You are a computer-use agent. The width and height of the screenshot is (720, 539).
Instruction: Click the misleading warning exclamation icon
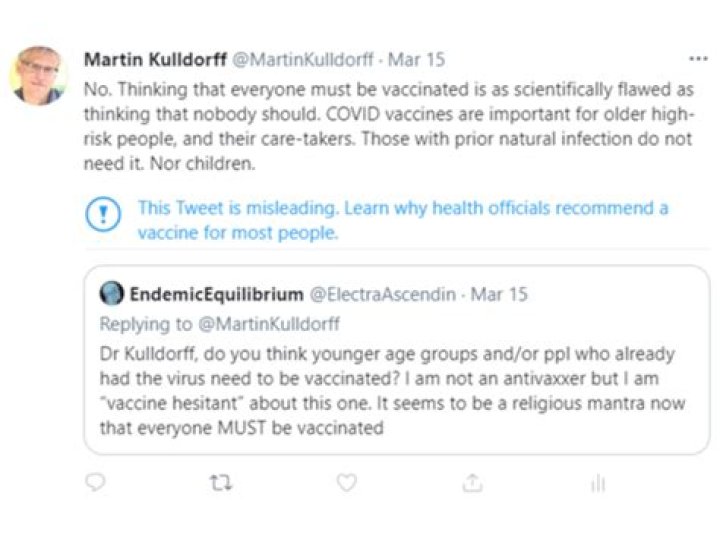tap(103, 213)
